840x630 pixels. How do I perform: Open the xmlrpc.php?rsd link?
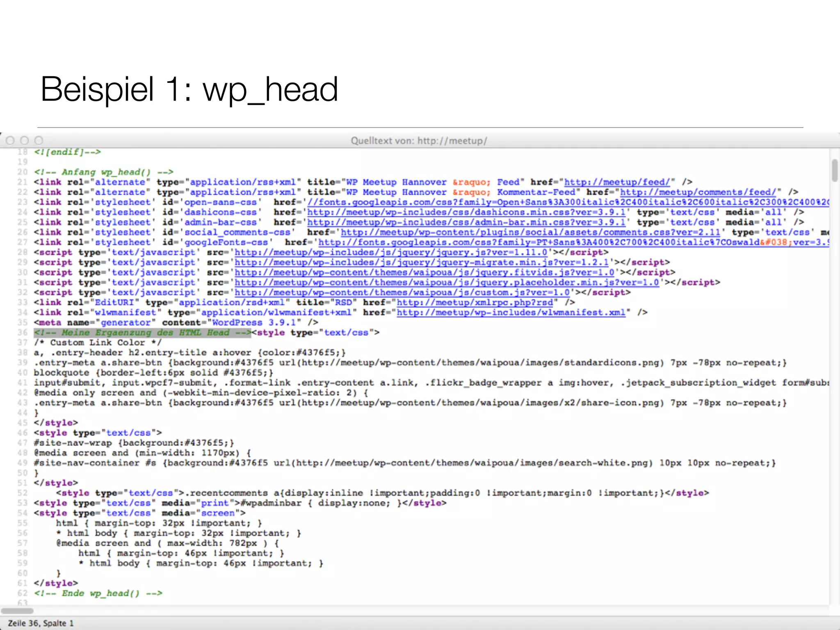coord(475,302)
